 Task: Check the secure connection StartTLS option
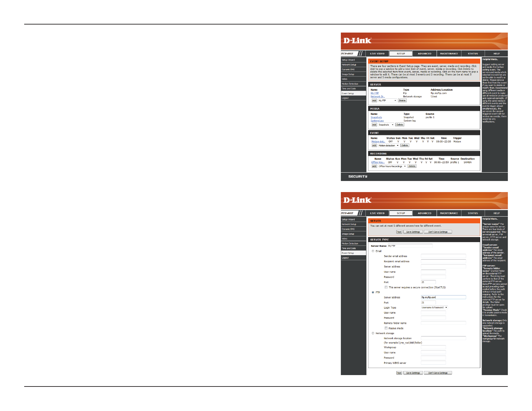click(x=386, y=287)
